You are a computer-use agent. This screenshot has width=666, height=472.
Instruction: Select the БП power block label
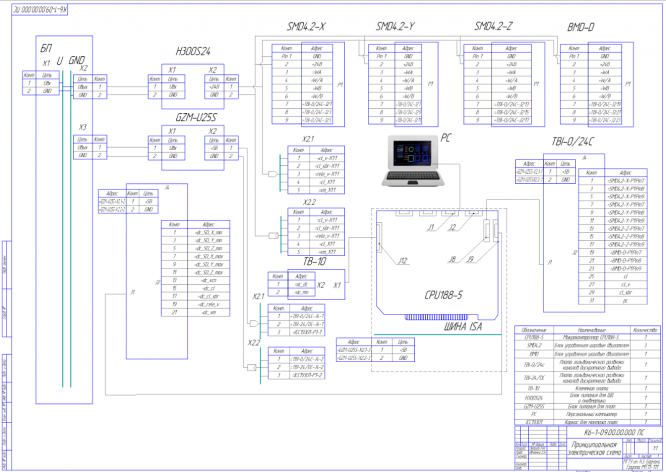click(46, 49)
